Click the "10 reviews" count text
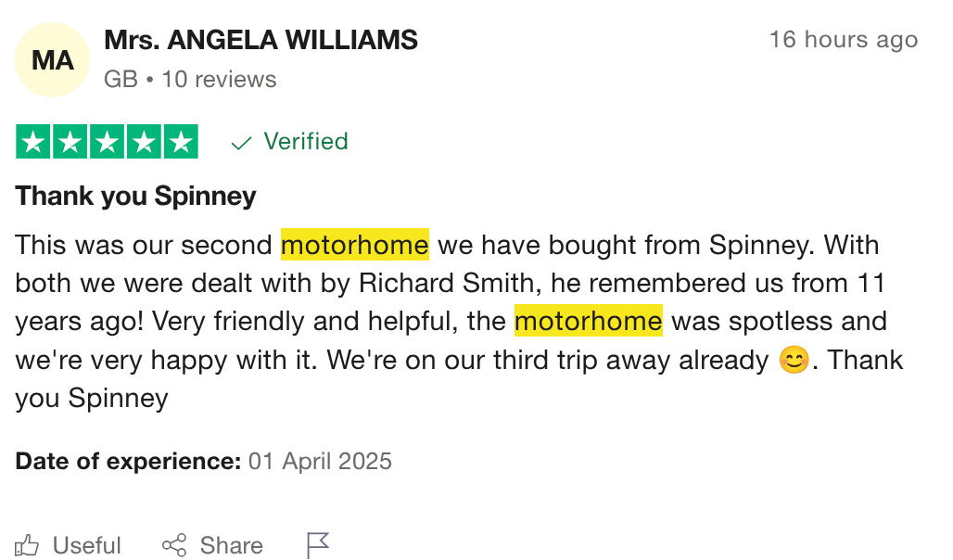 219,80
